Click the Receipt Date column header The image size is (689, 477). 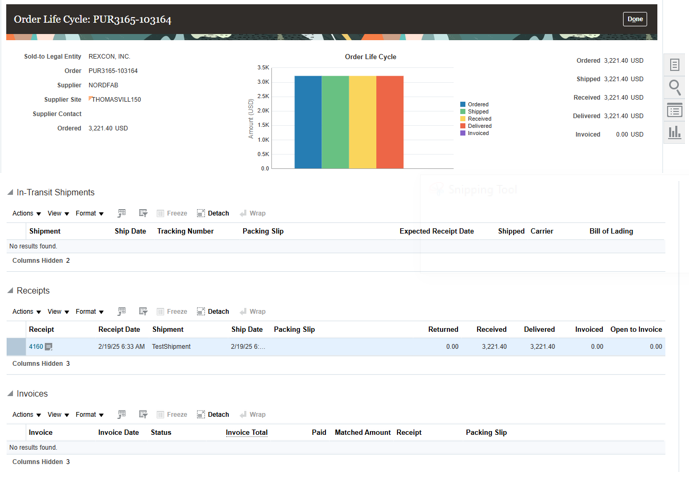119,329
